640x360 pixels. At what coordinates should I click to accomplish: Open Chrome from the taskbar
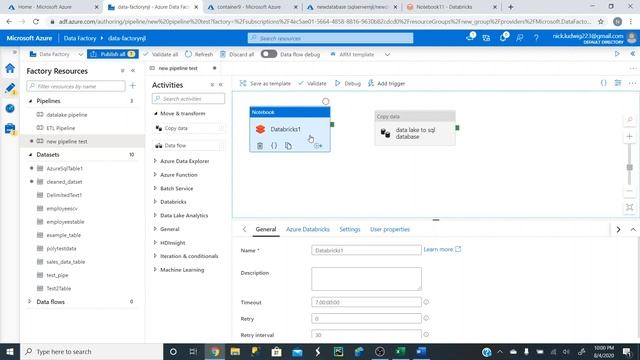[215, 351]
